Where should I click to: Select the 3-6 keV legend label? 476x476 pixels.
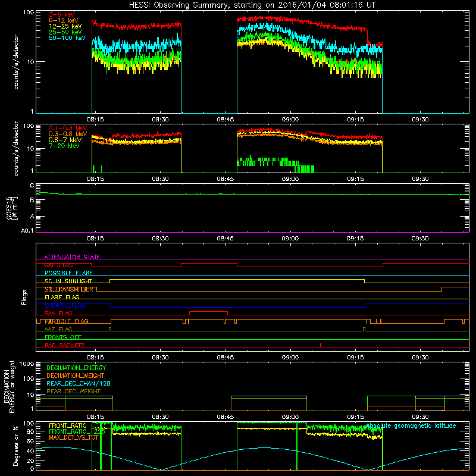coord(61,14)
